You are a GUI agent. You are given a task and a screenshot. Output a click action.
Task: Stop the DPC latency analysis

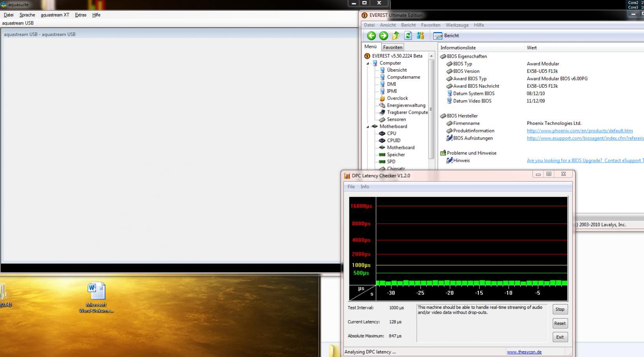click(x=560, y=310)
